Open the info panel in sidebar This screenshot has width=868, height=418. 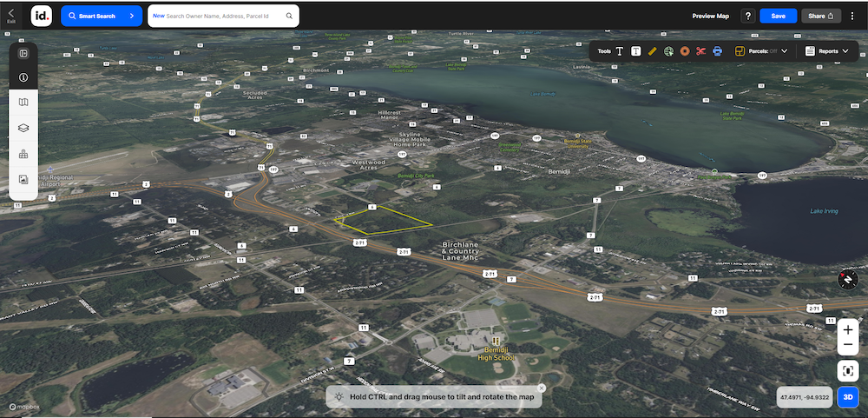(23, 77)
